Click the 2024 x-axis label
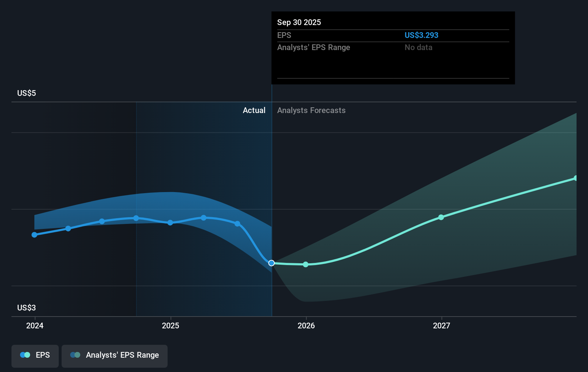 pyautogui.click(x=35, y=325)
